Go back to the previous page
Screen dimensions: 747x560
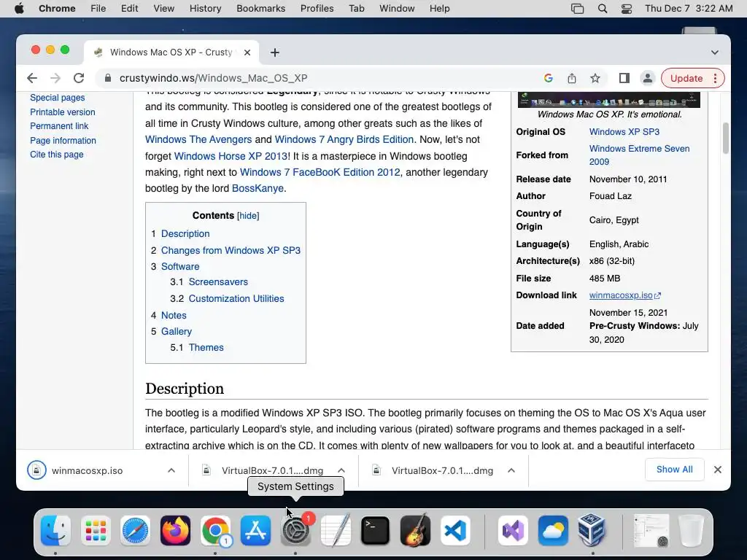pos(32,78)
